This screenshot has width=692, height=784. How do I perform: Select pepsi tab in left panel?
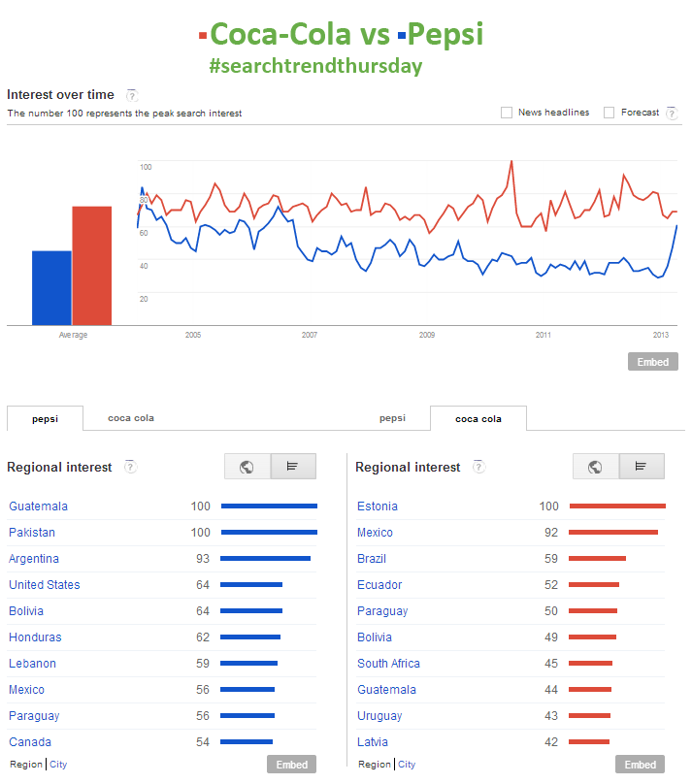pyautogui.click(x=45, y=418)
